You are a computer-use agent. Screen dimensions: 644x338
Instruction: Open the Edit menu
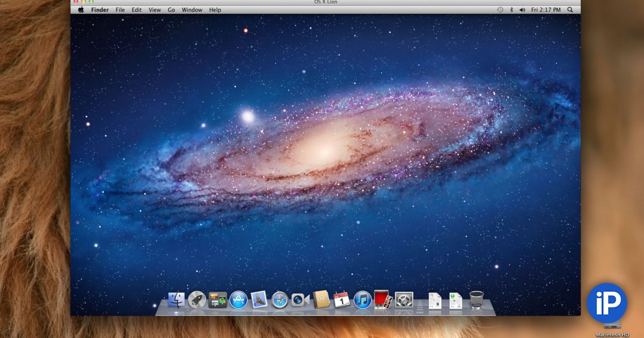pyautogui.click(x=137, y=10)
